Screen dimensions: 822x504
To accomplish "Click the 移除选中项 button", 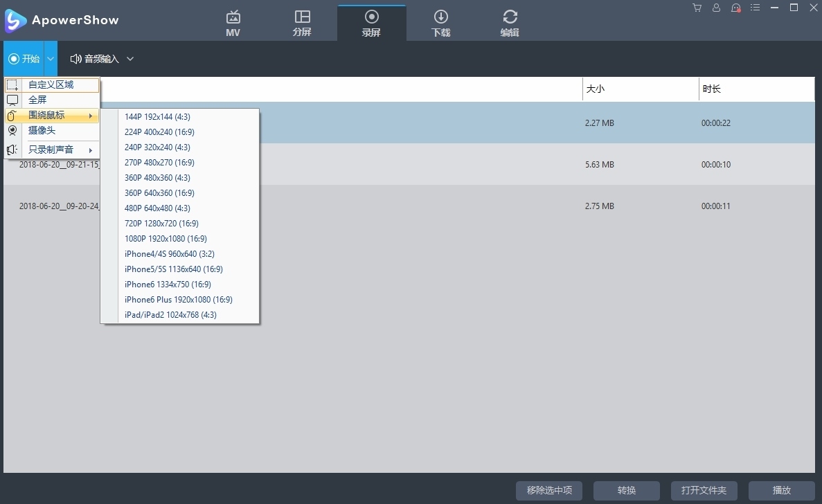I will point(549,490).
